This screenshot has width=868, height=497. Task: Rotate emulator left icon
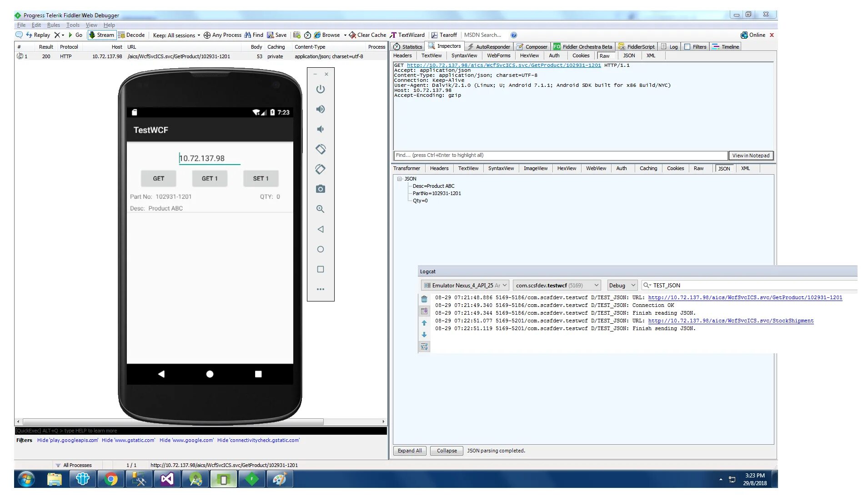pos(321,149)
